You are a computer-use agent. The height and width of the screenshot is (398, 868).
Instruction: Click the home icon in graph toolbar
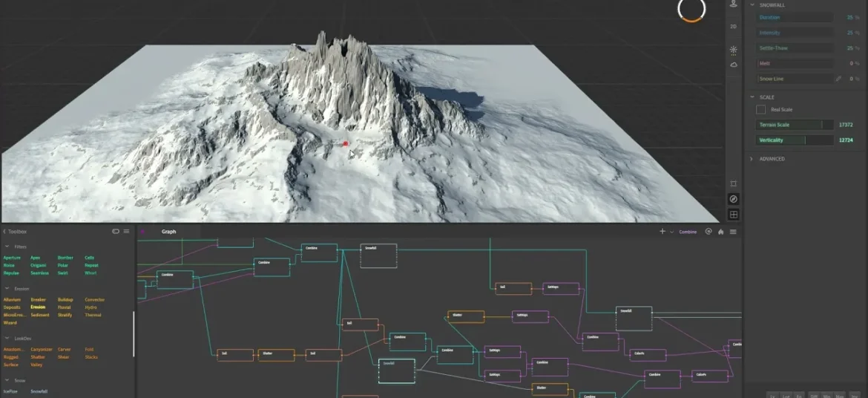pos(721,232)
